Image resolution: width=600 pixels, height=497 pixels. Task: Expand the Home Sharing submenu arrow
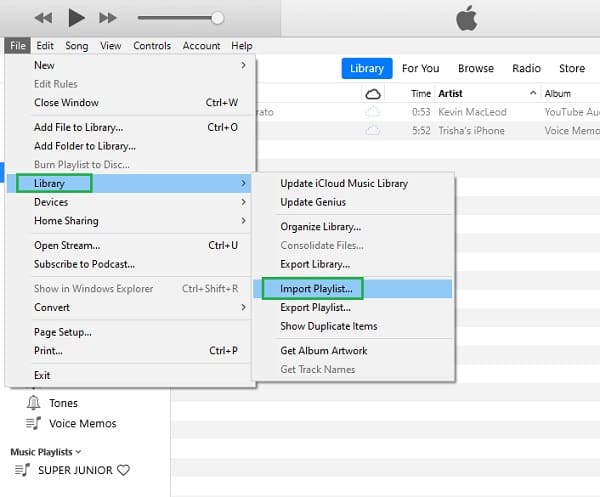(x=243, y=221)
